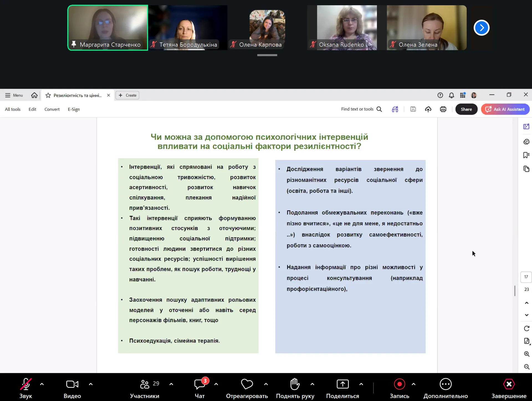
Task: Click the Create button
Action: (x=127, y=95)
